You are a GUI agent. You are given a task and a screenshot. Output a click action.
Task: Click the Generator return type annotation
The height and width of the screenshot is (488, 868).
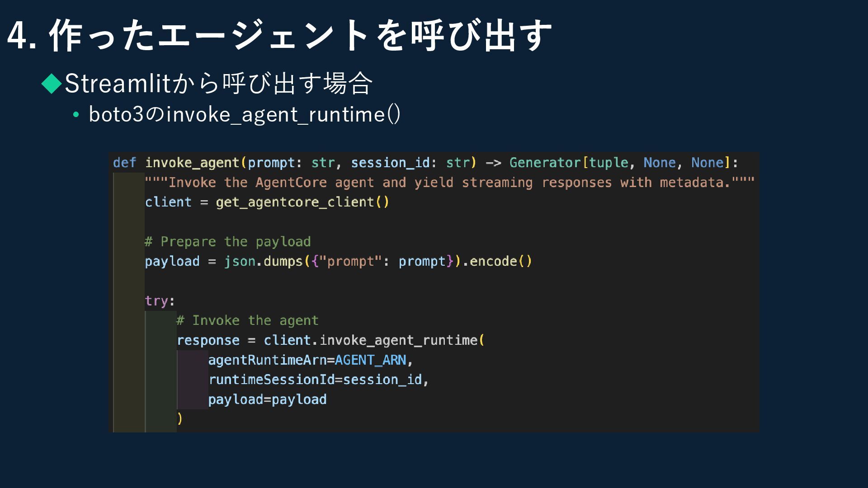[545, 163]
